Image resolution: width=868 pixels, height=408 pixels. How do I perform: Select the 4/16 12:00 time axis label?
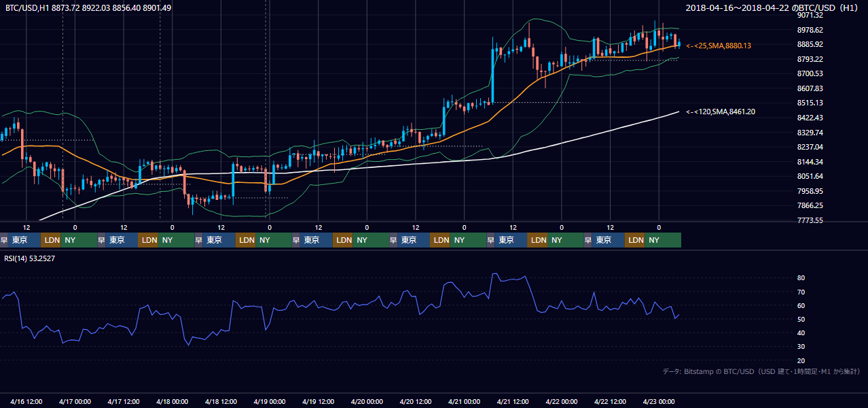(26, 401)
